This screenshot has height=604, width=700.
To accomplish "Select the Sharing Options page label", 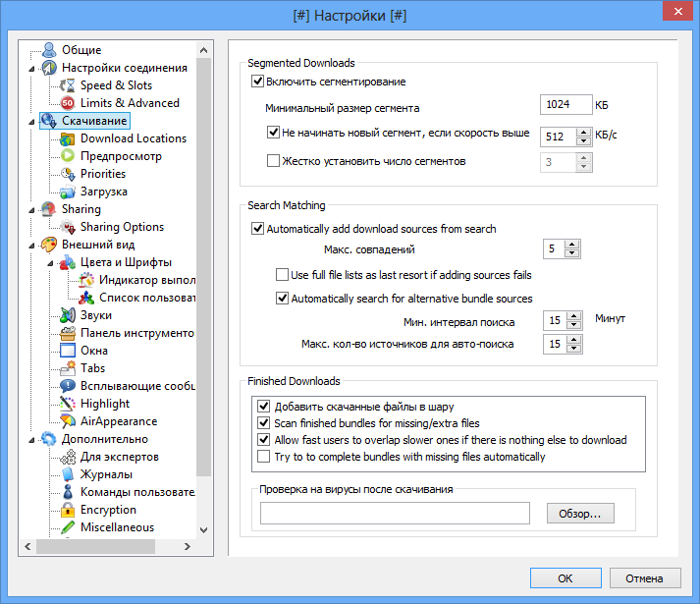I will tap(123, 227).
